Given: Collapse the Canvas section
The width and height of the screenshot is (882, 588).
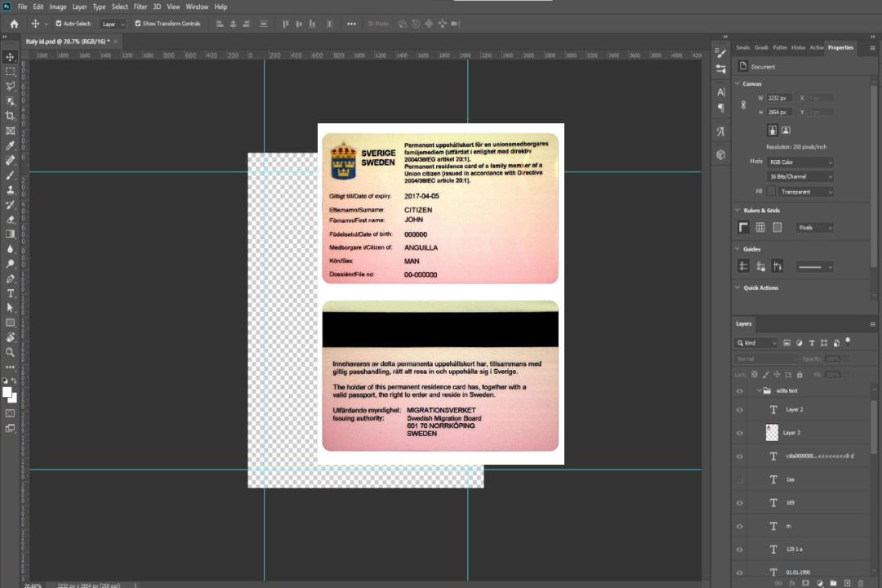Looking at the screenshot, I should [738, 83].
